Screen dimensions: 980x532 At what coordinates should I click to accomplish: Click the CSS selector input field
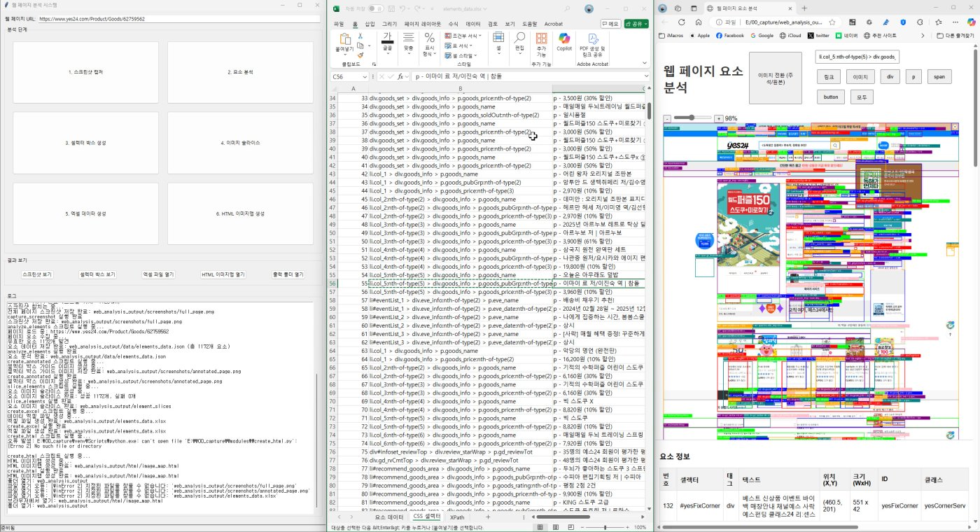[857, 57]
